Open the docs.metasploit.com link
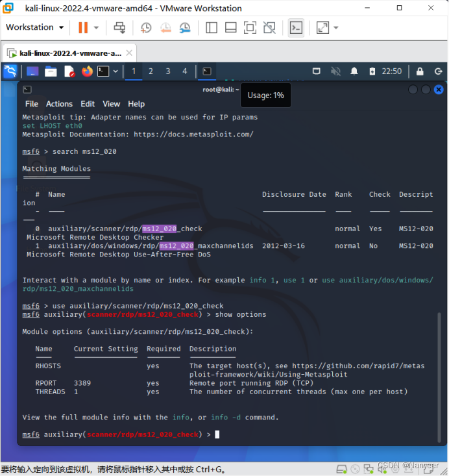Image resolution: width=449 pixels, height=476 pixels. coord(193,134)
